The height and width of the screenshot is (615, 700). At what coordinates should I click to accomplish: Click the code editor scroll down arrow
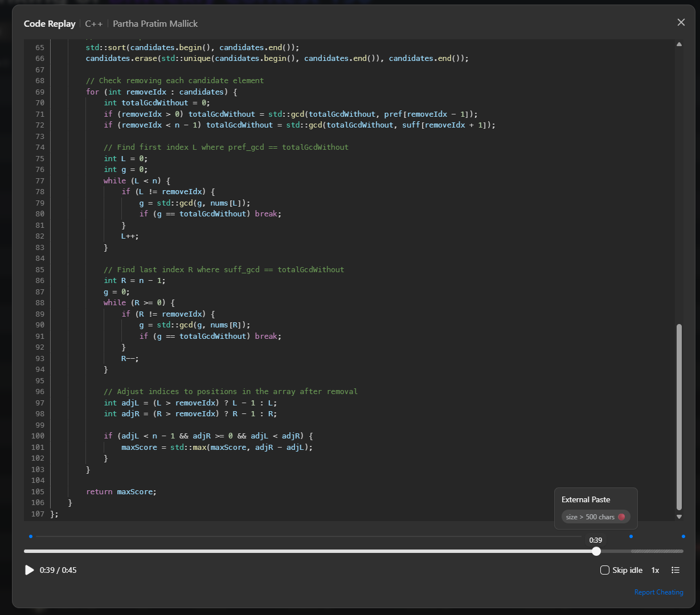click(x=678, y=516)
